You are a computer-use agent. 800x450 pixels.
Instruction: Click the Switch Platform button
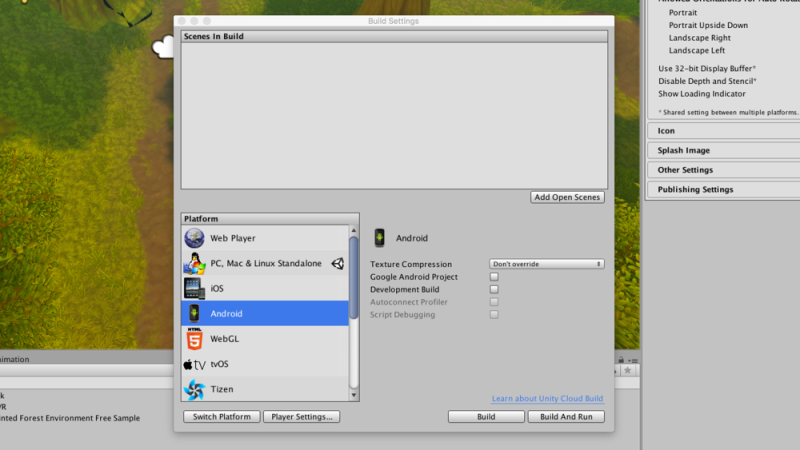click(x=221, y=416)
